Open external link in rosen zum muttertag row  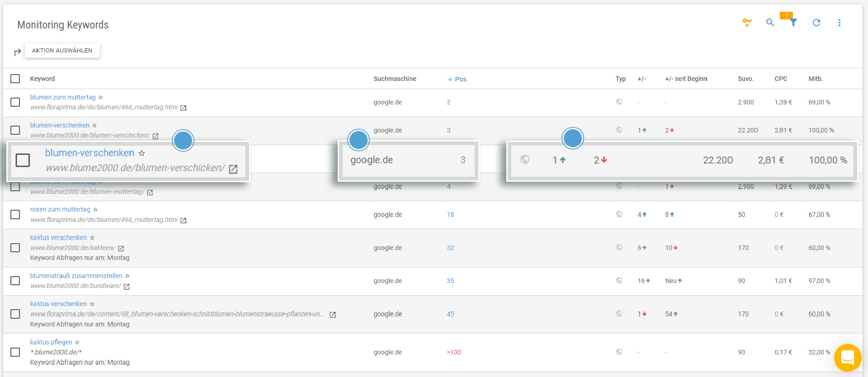184,221
